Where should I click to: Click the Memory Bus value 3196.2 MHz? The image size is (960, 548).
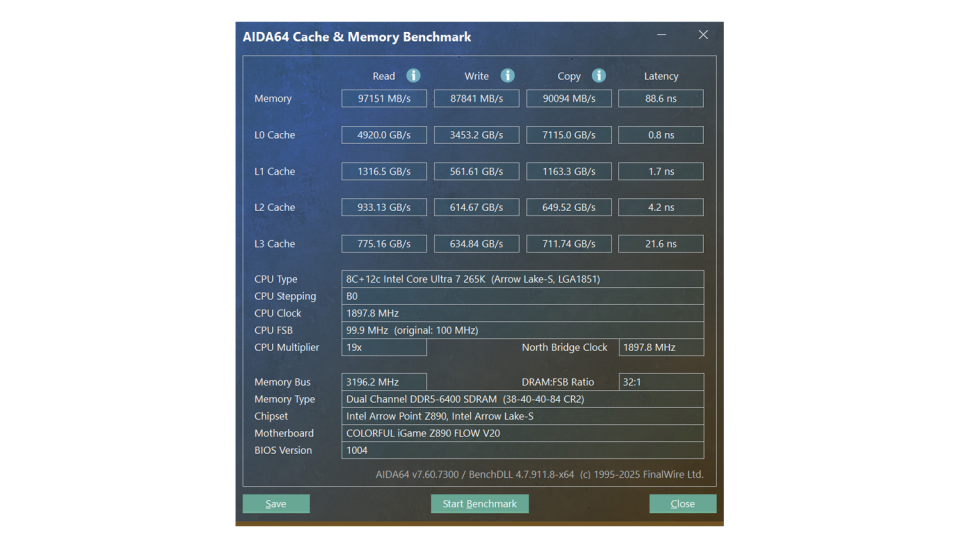click(384, 382)
